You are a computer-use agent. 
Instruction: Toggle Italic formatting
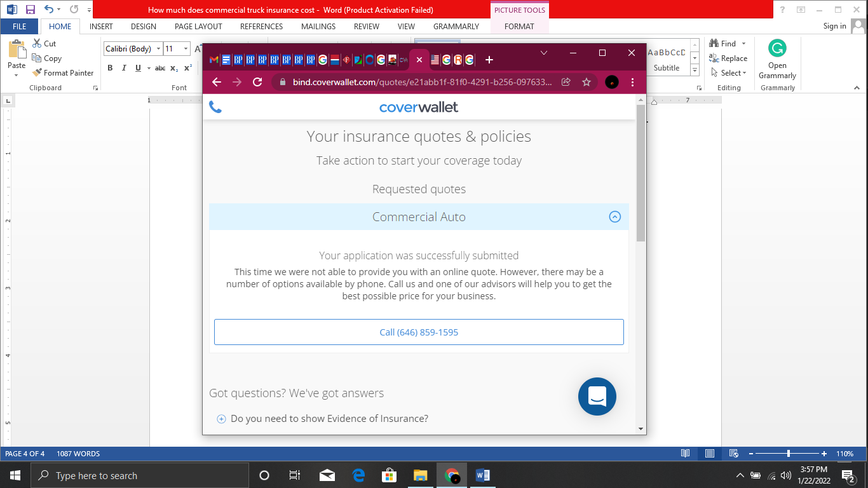[124, 68]
